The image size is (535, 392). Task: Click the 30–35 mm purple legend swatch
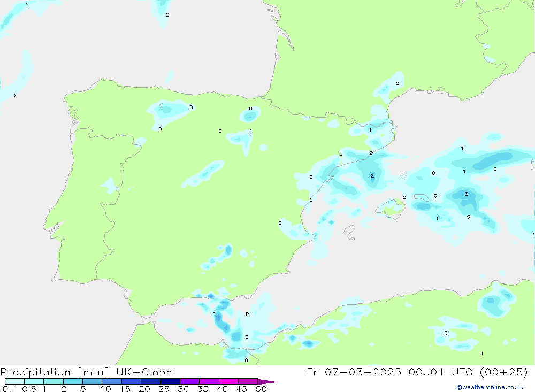pos(190,381)
